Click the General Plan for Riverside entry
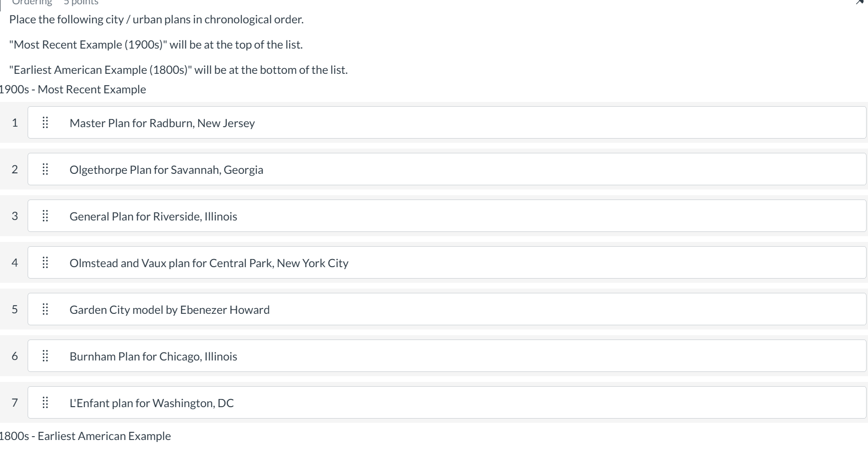 click(x=333, y=216)
